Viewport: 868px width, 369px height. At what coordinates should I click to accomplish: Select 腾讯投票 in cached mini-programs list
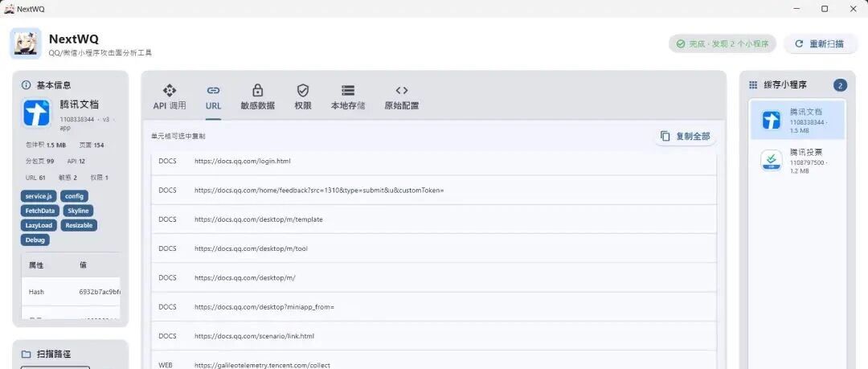(x=798, y=160)
